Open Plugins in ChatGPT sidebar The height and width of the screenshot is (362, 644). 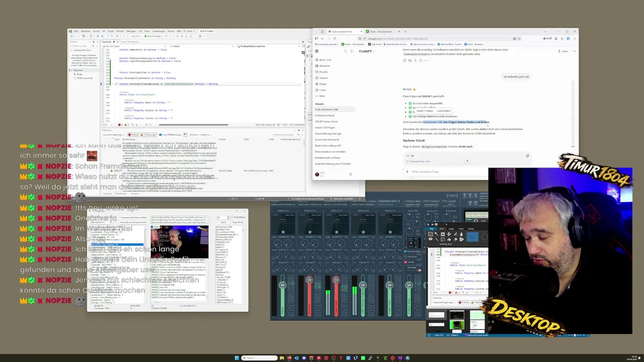(323, 84)
